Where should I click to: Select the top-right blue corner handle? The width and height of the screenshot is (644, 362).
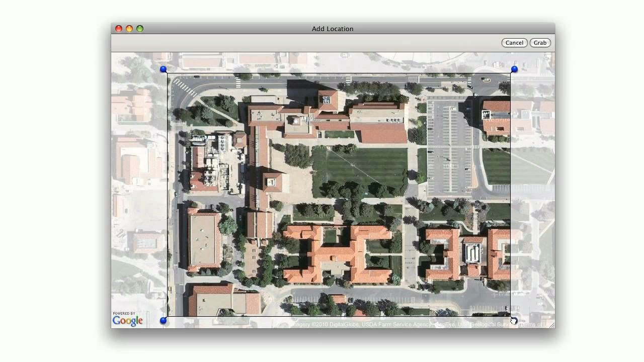[x=514, y=69]
